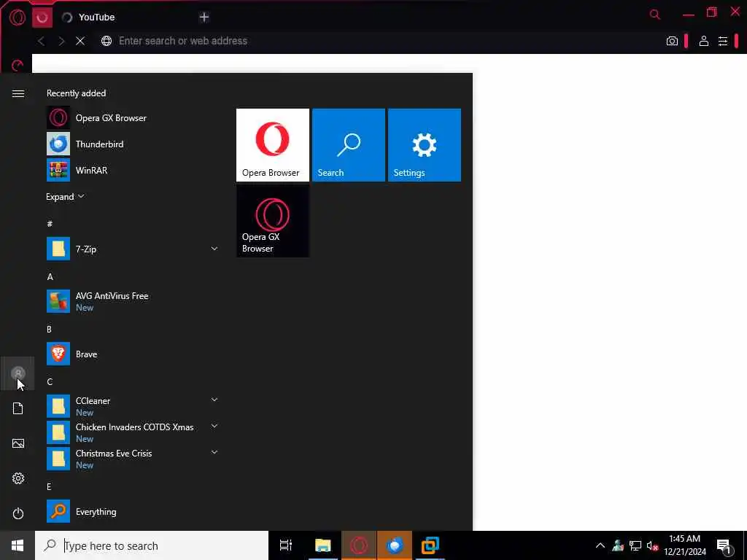747x560 pixels.
Task: Open the Opera account profile icon
Action: [704, 41]
